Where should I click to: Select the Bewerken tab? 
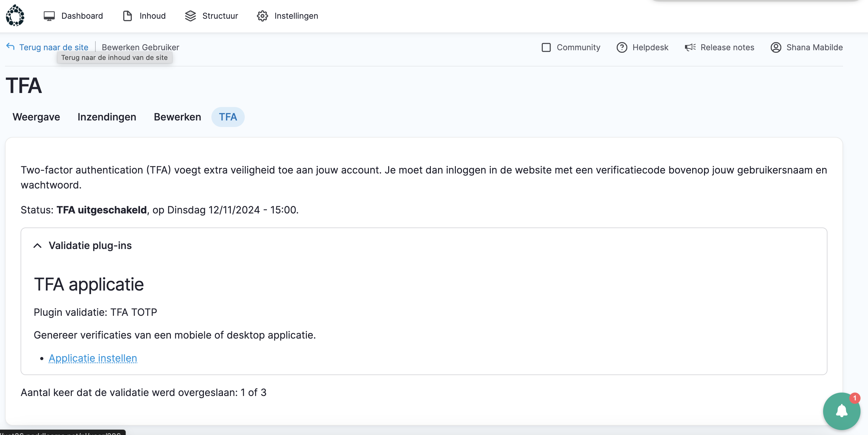coord(177,117)
